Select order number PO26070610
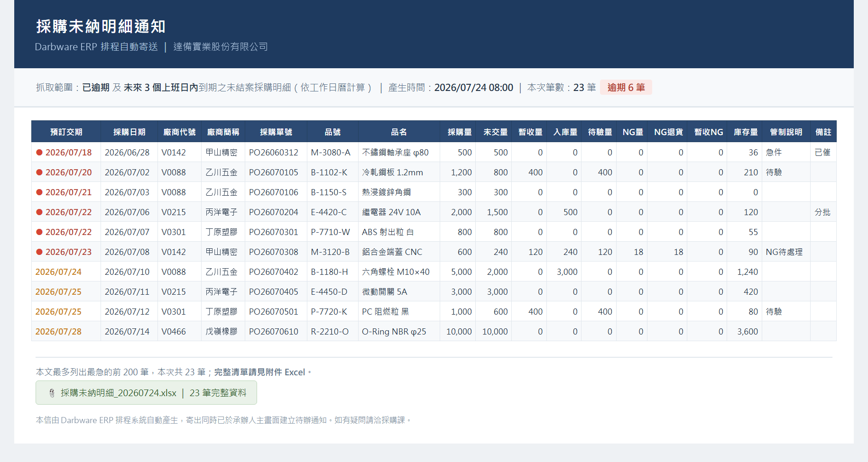This screenshot has width=868, height=462. (x=274, y=332)
